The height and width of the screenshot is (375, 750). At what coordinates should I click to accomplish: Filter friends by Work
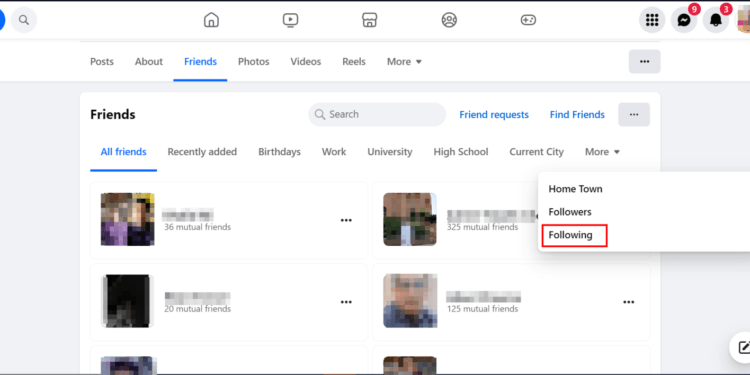click(x=334, y=152)
